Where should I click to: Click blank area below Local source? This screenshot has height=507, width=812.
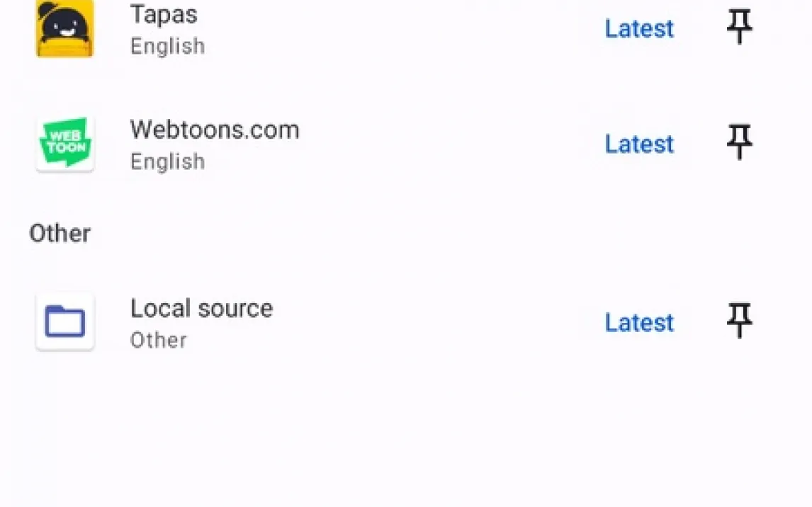pos(406,435)
